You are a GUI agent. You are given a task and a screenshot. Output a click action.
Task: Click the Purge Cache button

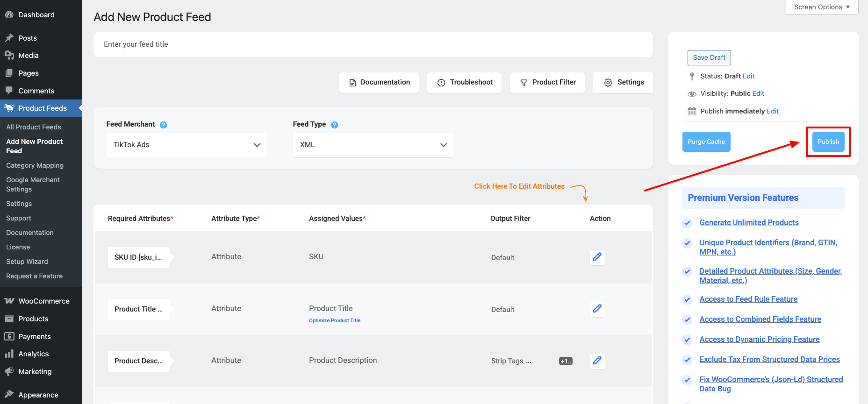tap(706, 142)
